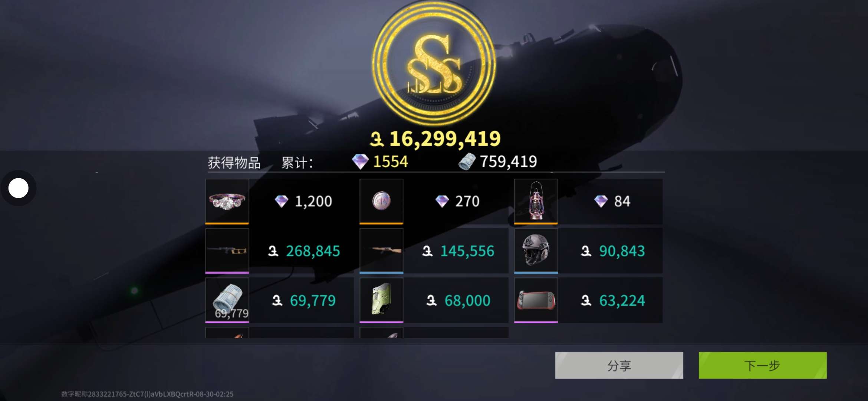Viewport: 868px width, 401px height.
Task: Select the pink coin item icon
Action: tap(381, 201)
